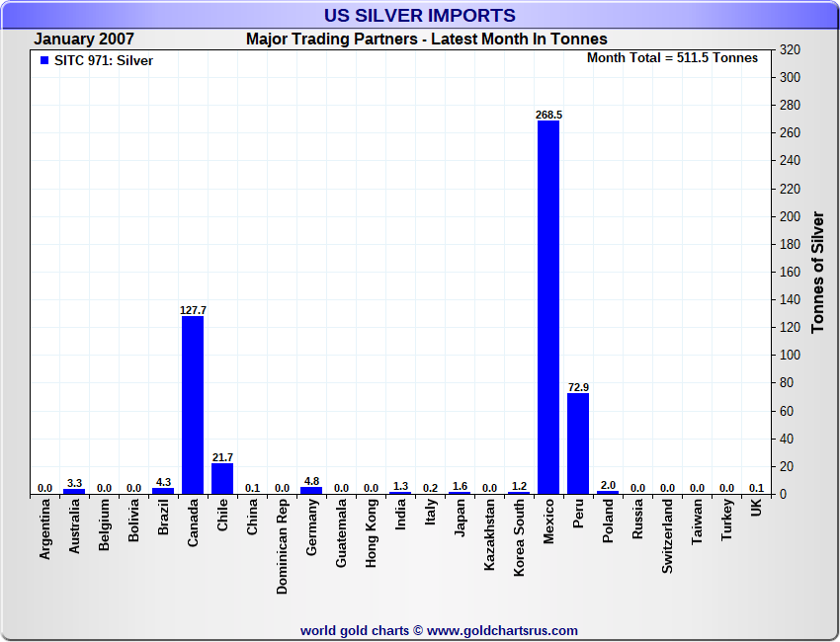840x642 pixels.
Task: Click the 'Mexico' axis label
Action: [548, 522]
